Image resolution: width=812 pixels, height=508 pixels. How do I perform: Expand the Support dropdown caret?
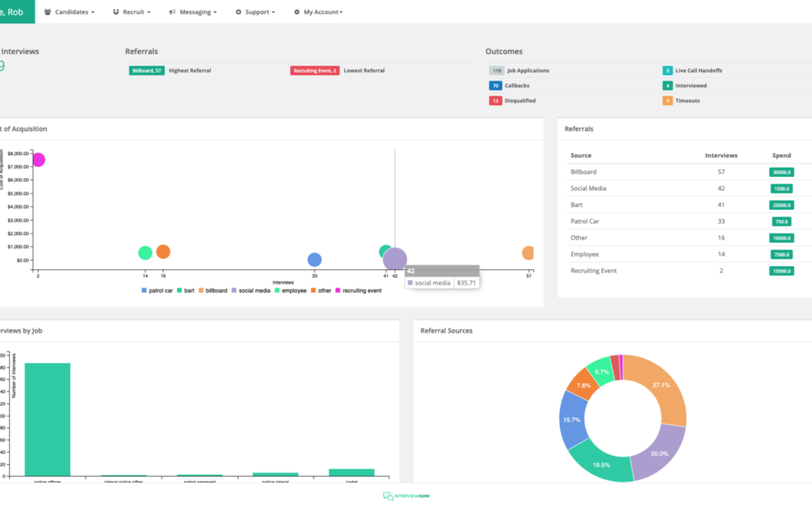(273, 13)
